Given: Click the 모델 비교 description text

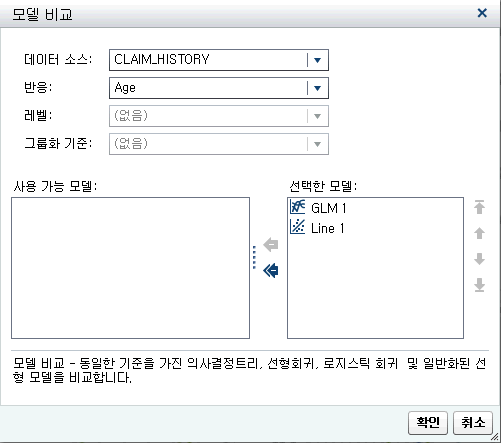Looking at the screenshot, I should (250, 370).
